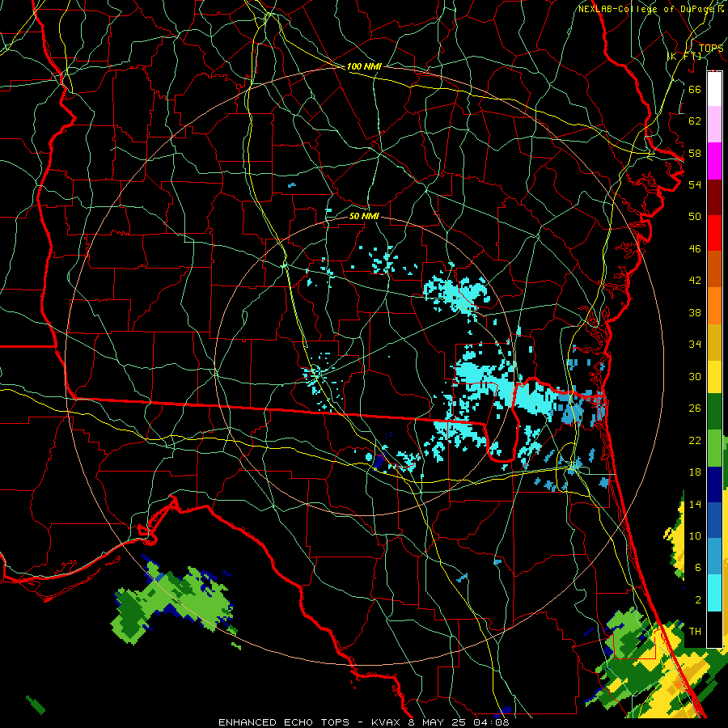Click the legend value "34"
Screen dimensions: 728x728
(695, 344)
